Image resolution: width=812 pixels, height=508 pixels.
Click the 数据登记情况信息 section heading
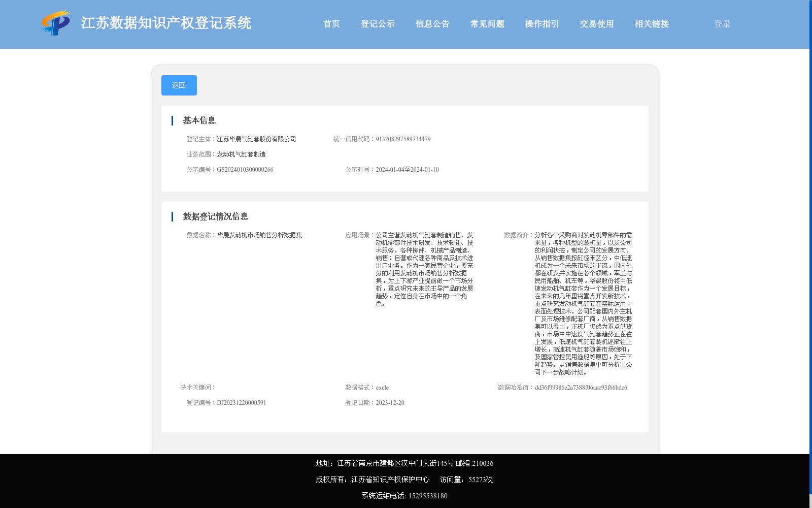(216, 216)
